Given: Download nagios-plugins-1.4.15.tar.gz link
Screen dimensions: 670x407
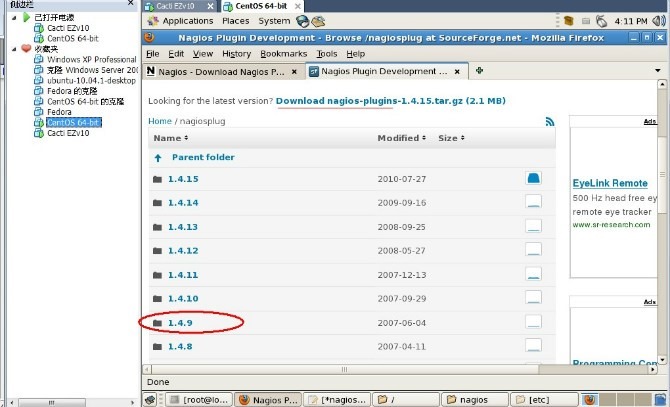Looking at the screenshot, I should tap(391, 101).
